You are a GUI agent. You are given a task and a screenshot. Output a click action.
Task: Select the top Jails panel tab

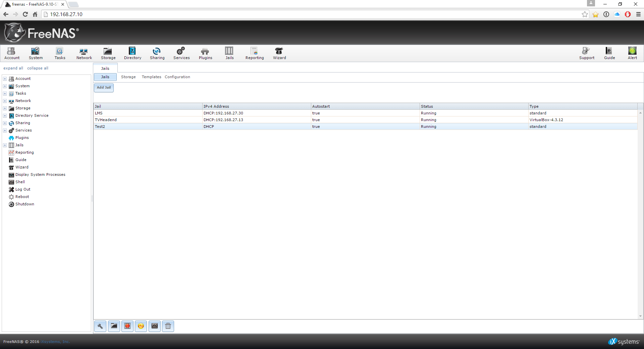tap(105, 68)
